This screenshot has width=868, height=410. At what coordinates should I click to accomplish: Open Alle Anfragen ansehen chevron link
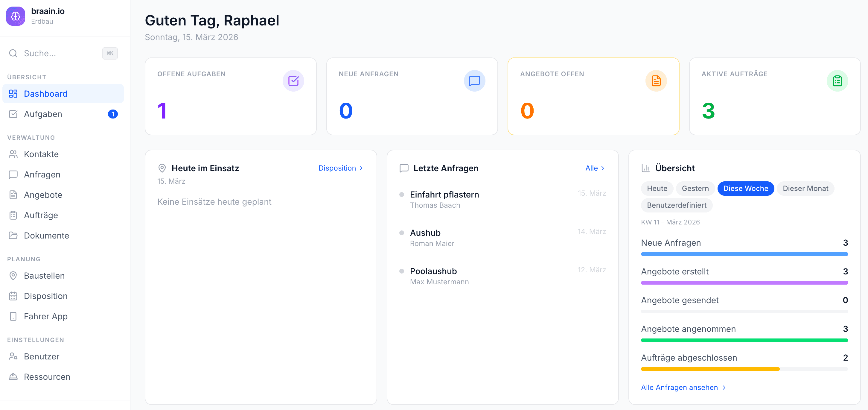pyautogui.click(x=684, y=388)
